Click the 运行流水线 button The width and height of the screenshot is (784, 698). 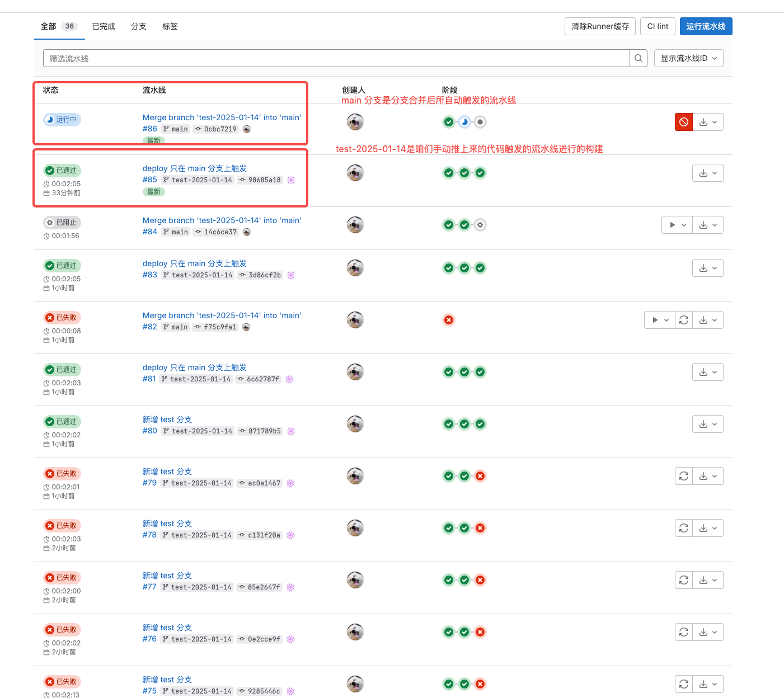click(706, 26)
